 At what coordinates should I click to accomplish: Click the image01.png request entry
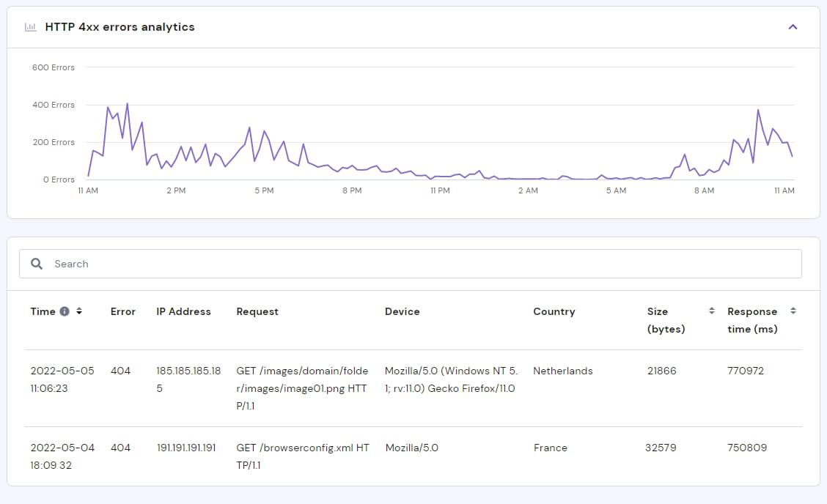coord(302,388)
